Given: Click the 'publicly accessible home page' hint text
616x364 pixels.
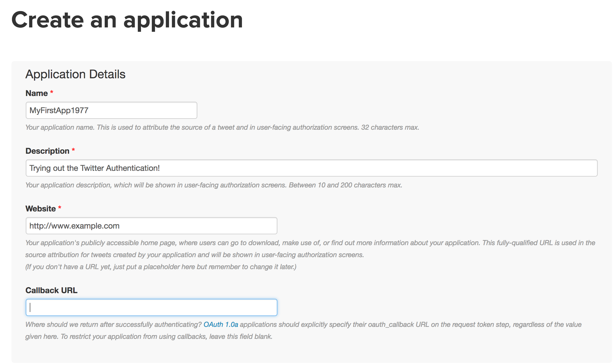Looking at the screenshot, I should point(310,243).
